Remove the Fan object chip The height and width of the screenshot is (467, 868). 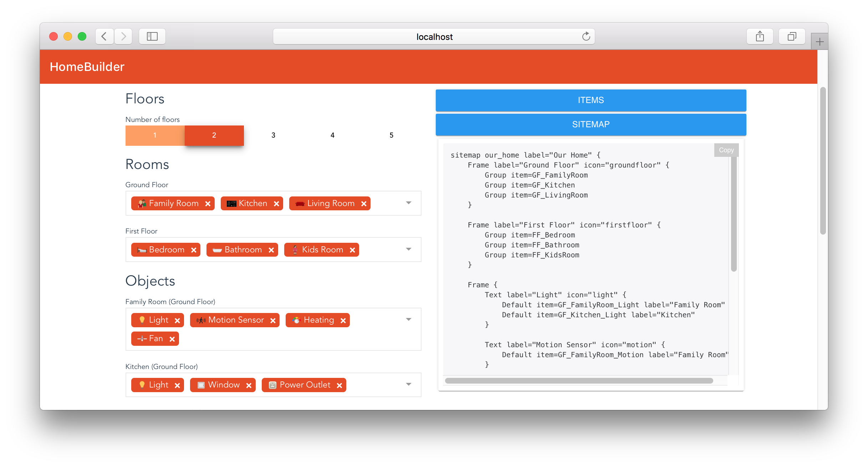tap(172, 339)
